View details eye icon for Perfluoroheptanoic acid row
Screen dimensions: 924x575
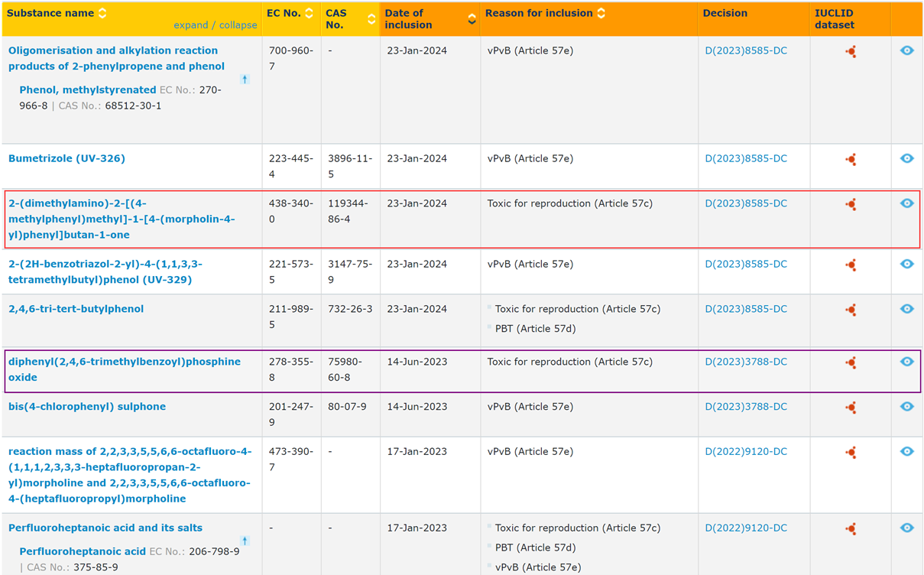[907, 528]
